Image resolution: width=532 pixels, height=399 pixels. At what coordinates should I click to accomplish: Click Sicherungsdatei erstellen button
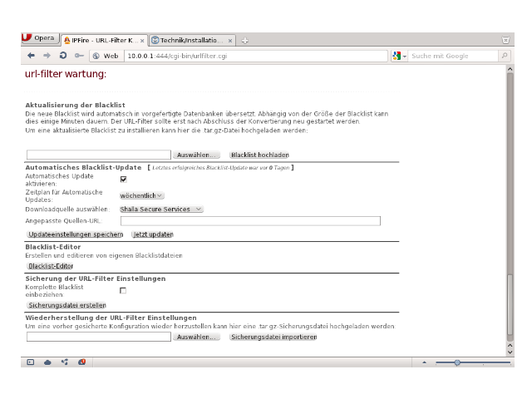point(67,305)
